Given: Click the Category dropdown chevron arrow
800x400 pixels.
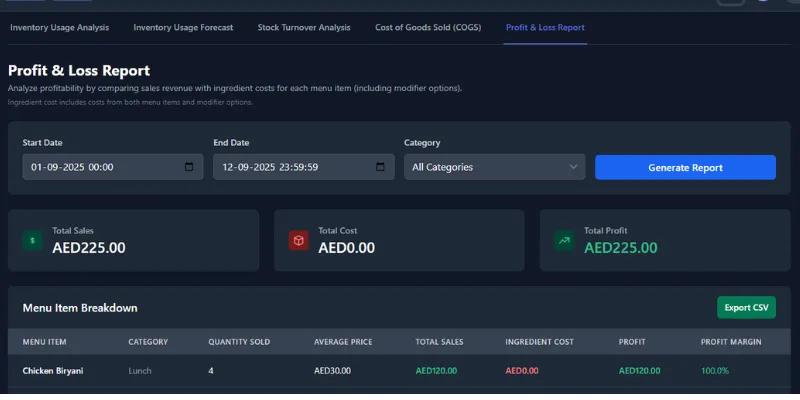Looking at the screenshot, I should coord(573,167).
